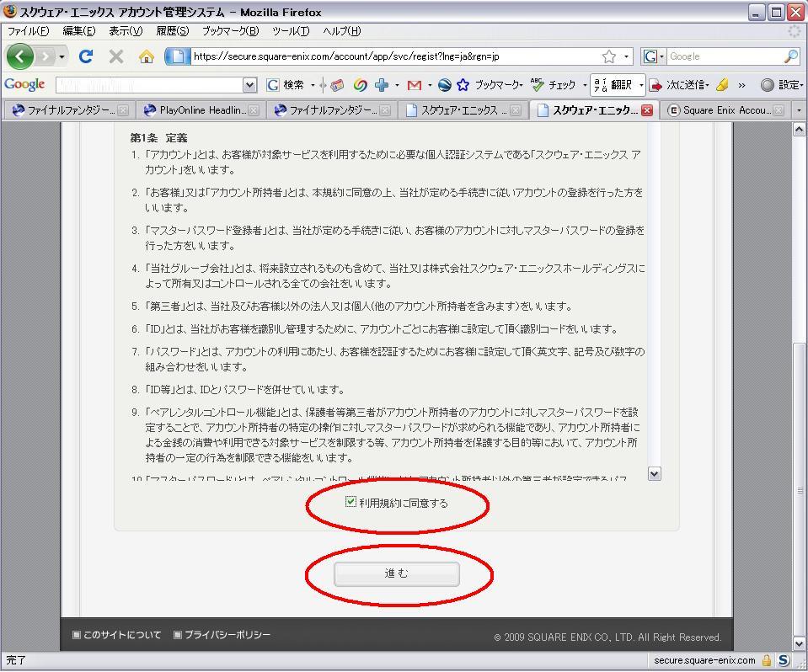This screenshot has height=672, width=808.
Task: Switch to the Square Enix Accou... tab
Action: coord(725,110)
